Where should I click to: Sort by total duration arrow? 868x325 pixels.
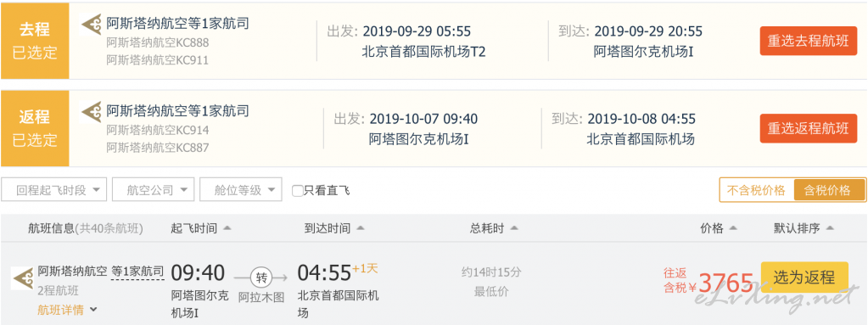[514, 228]
